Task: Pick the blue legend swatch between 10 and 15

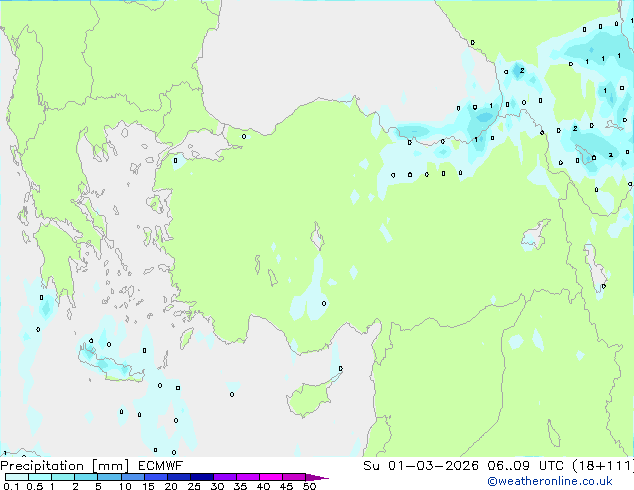Action: pos(132,477)
